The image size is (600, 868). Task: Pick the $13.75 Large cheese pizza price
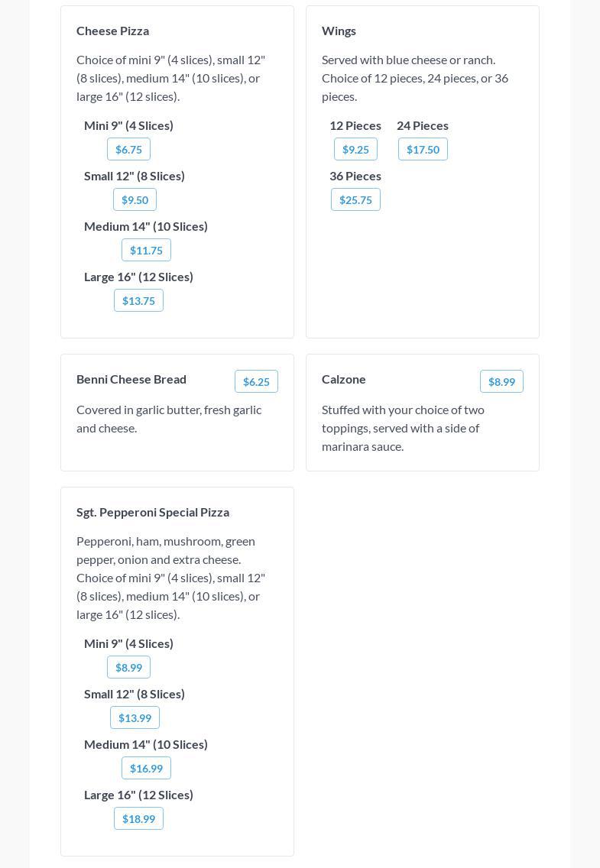tap(138, 301)
